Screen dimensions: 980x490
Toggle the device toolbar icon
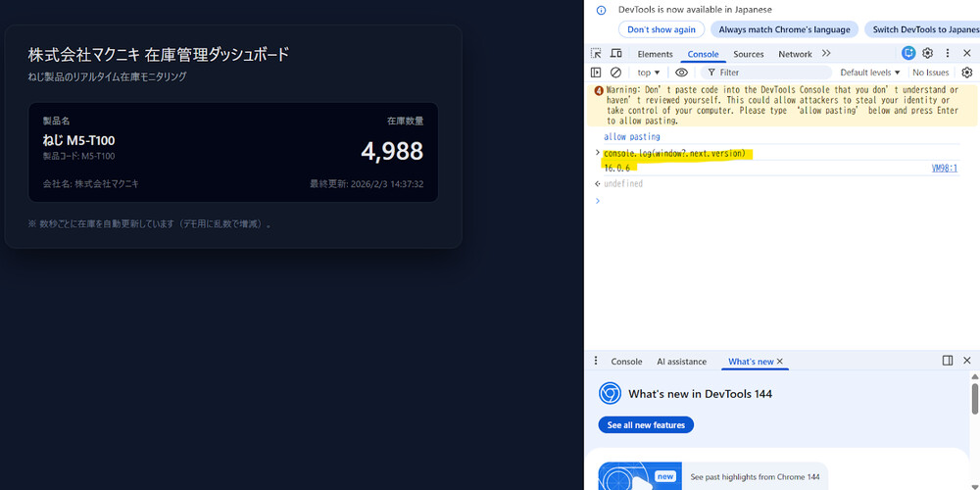click(x=616, y=54)
